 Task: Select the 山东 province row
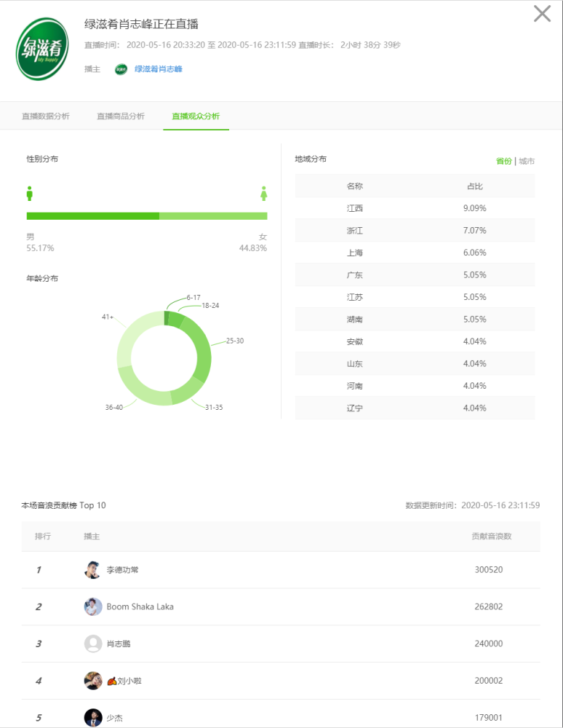tap(415, 363)
